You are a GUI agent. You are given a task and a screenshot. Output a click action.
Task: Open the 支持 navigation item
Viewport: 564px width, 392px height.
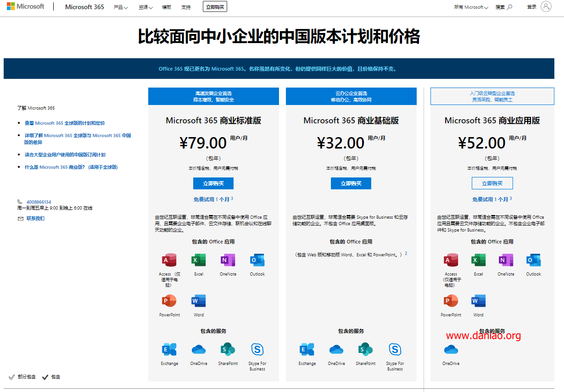(186, 7)
